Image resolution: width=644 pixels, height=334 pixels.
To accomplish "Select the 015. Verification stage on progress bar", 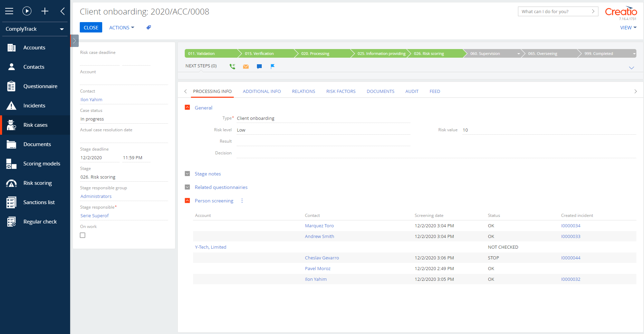I will (259, 53).
